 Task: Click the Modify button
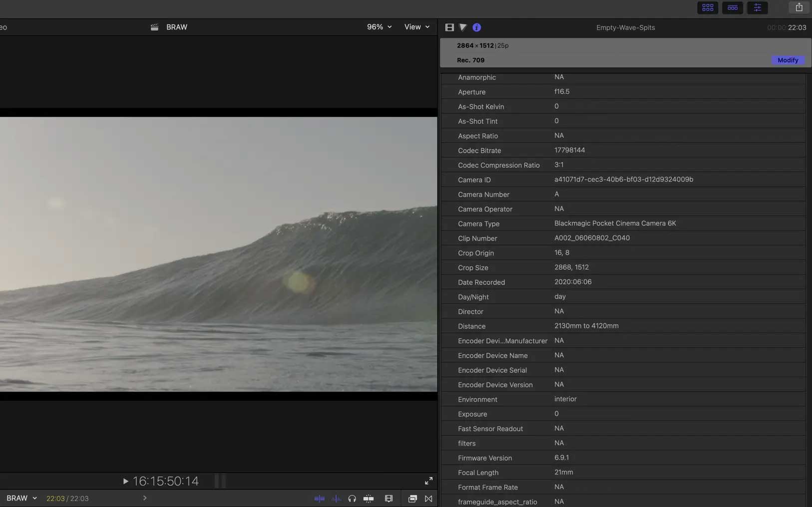point(788,60)
